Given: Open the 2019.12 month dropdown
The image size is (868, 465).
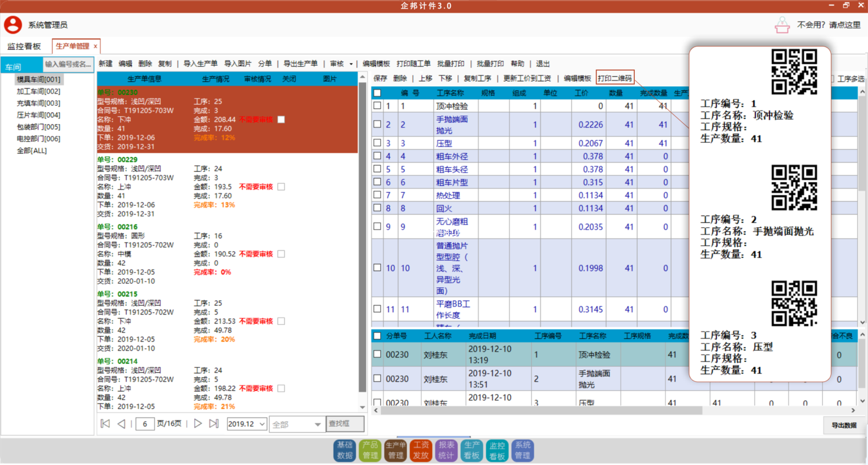Looking at the screenshot, I should click(261, 424).
